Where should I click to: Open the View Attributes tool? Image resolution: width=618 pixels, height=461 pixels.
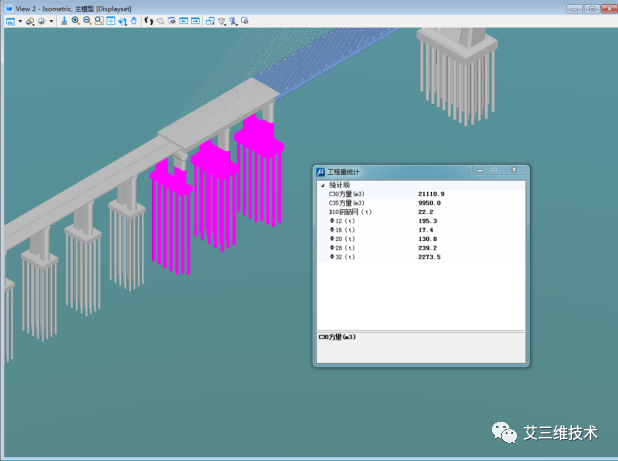[10, 20]
